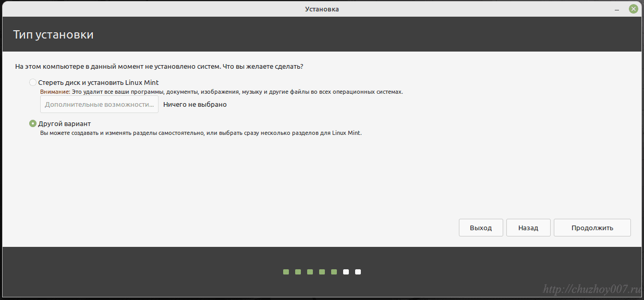Click the first green progress dot

click(x=286, y=272)
